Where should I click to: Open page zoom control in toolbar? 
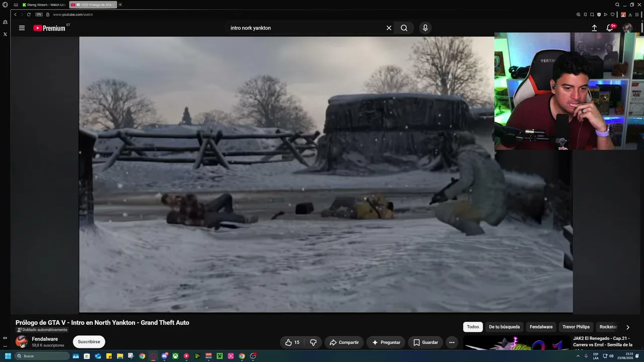coord(579,15)
